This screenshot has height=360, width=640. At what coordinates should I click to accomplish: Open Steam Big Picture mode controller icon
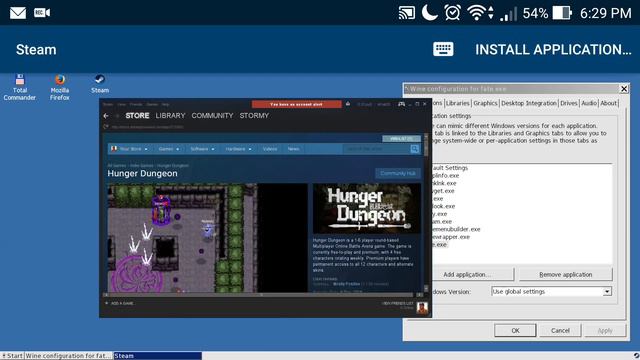402,104
